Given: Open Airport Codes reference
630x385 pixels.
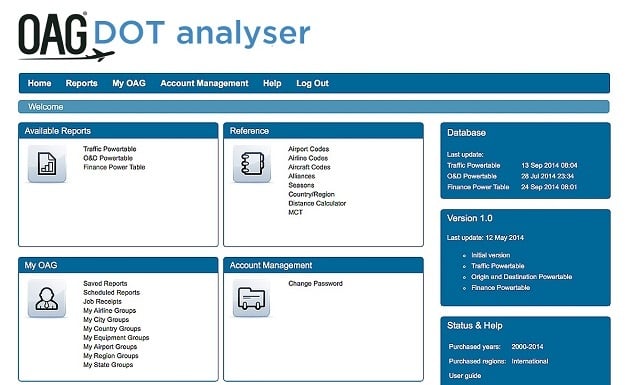Looking at the screenshot, I should point(309,149).
